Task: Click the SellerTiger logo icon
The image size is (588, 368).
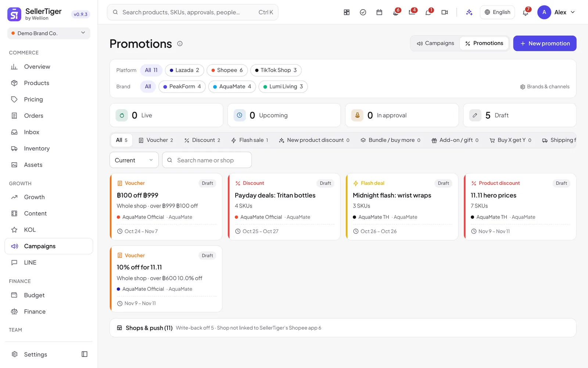Action: click(x=14, y=14)
